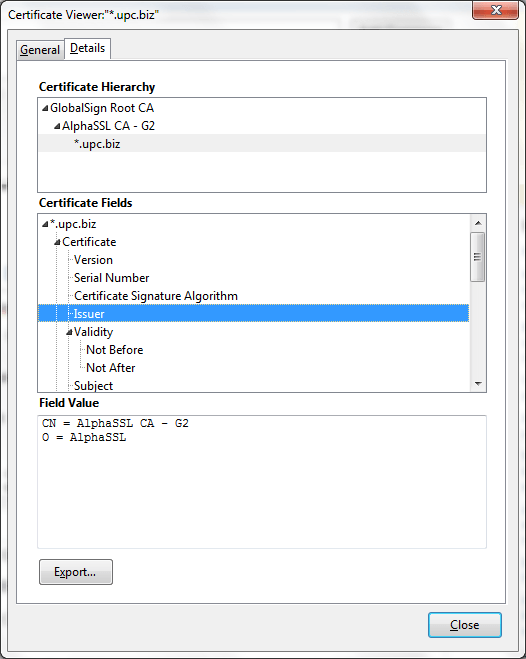Select the Version field
This screenshot has height=659, width=526.
click(x=93, y=260)
